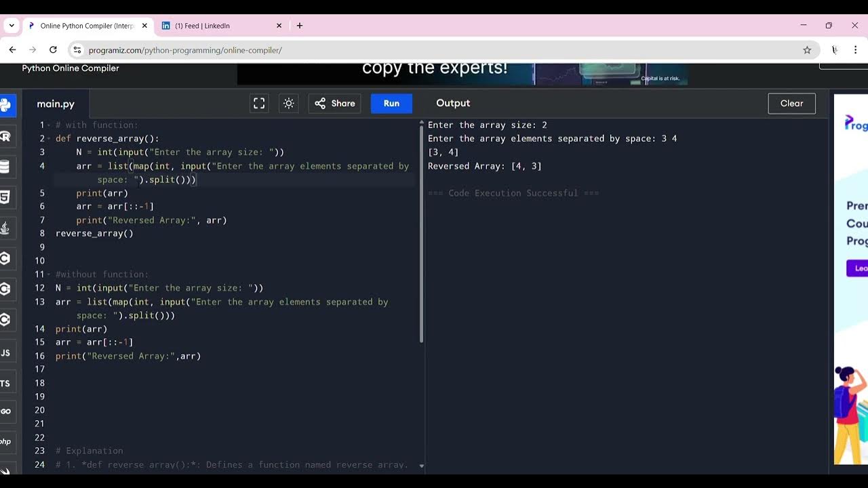868x488 pixels.
Task: Open Go compiler in sidebar
Action: pyautogui.click(x=5, y=411)
